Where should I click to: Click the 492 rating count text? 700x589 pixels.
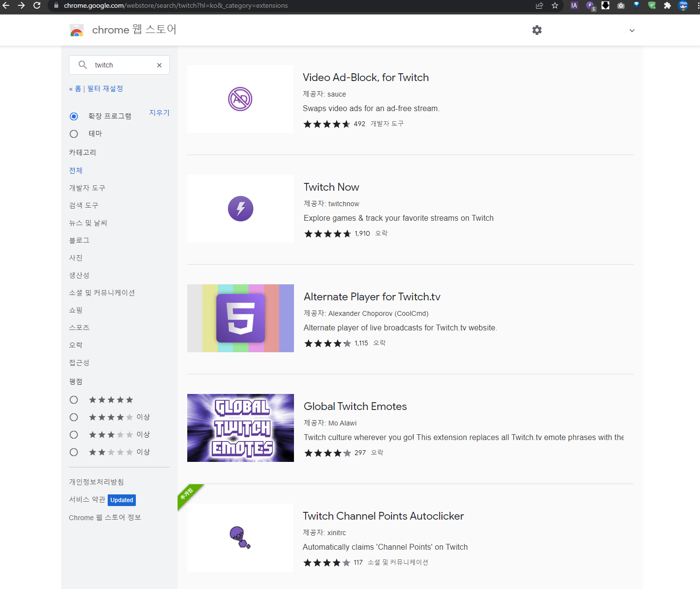[x=359, y=124]
